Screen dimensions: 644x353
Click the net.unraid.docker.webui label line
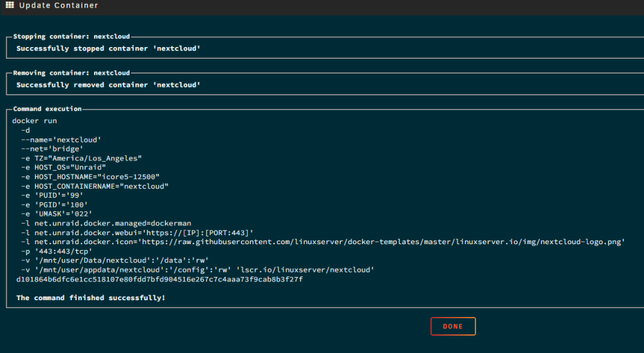coord(137,233)
